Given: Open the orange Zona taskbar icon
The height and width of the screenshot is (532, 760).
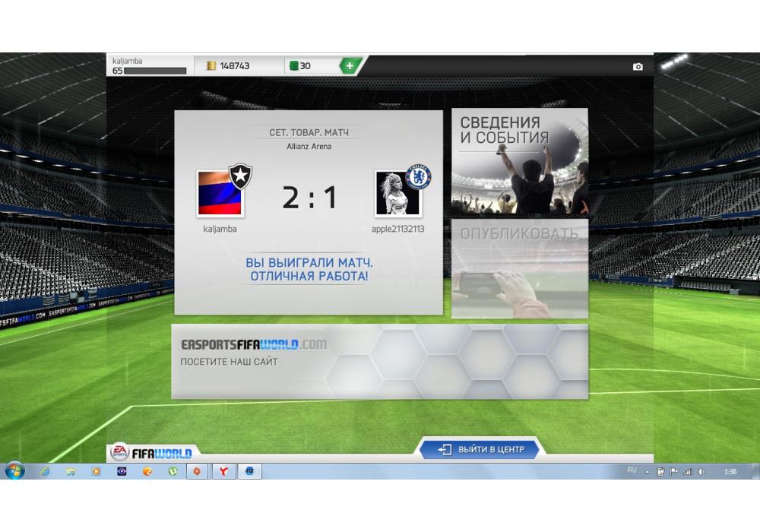Looking at the screenshot, I should pos(147,471).
